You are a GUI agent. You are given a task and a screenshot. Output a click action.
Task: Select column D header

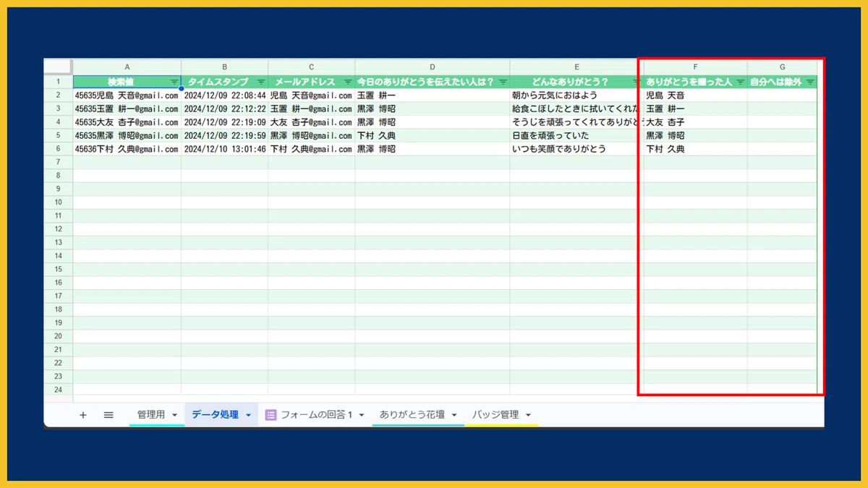tap(432, 67)
